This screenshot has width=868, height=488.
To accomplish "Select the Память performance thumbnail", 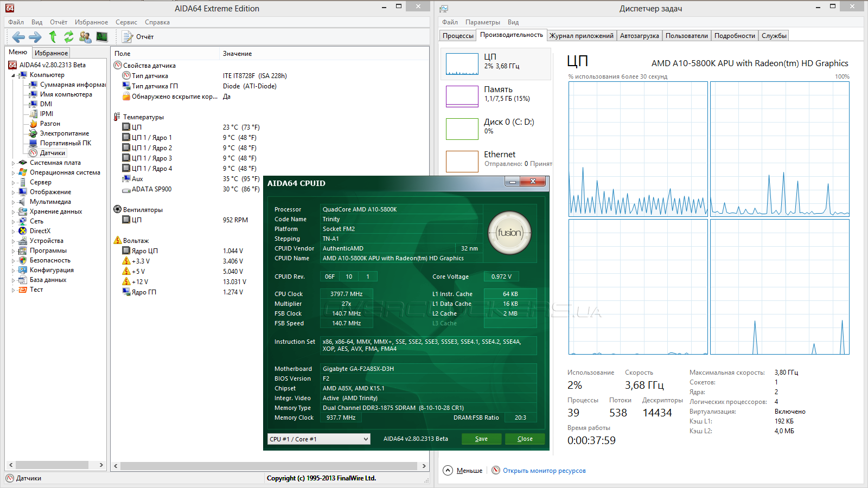I will [x=496, y=97].
